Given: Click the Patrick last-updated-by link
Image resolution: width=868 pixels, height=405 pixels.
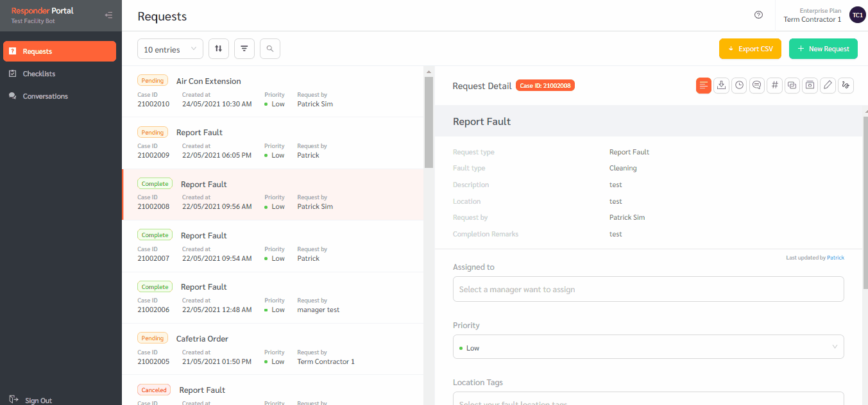Looking at the screenshot, I should [x=835, y=258].
